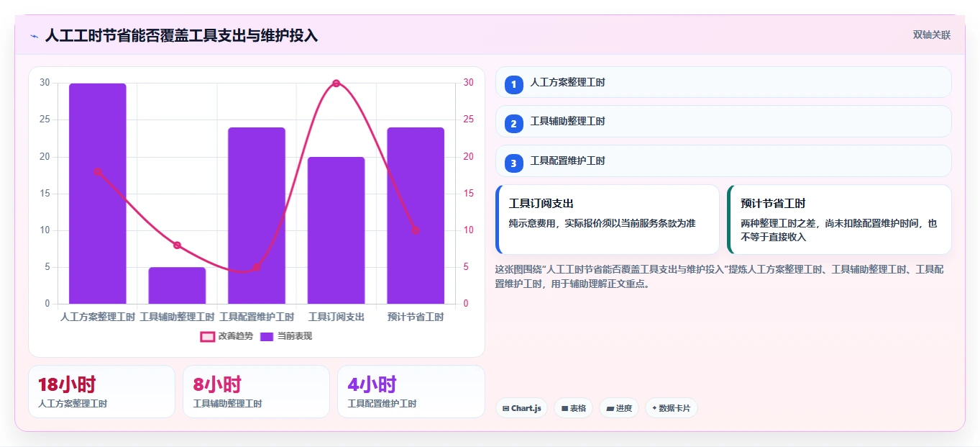Select the 工具辅助整理工时 list row

723,121
